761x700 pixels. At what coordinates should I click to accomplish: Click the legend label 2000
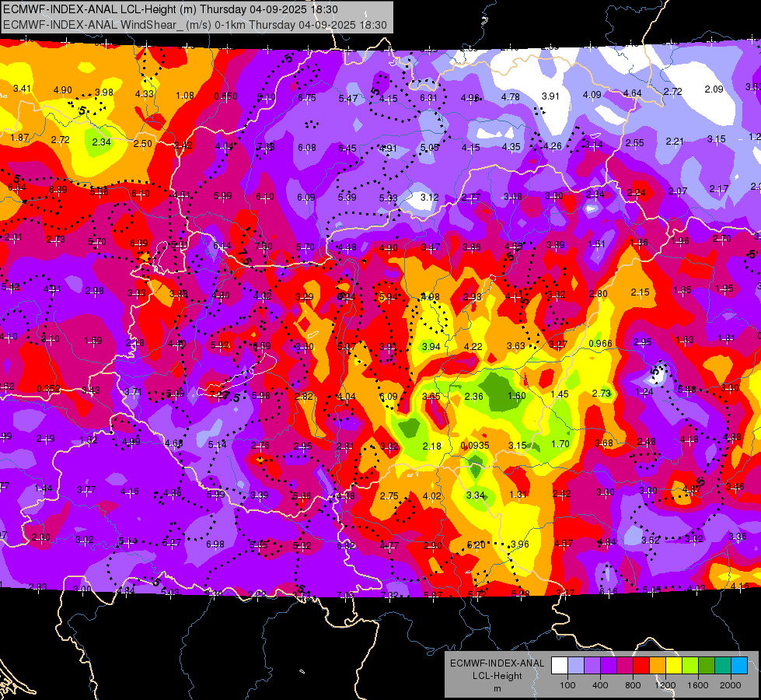click(731, 685)
